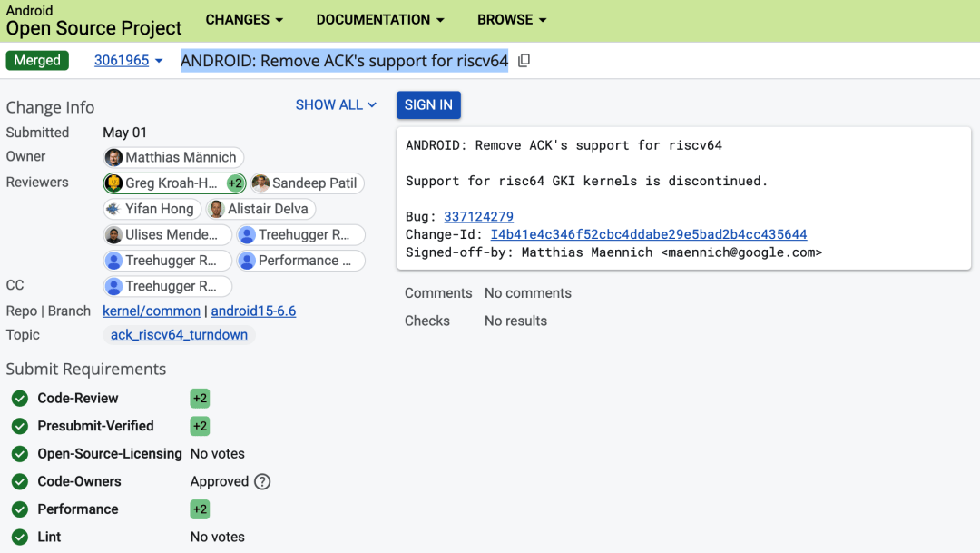
Task: Open the DOCUMENTATION dropdown menu
Action: point(380,20)
